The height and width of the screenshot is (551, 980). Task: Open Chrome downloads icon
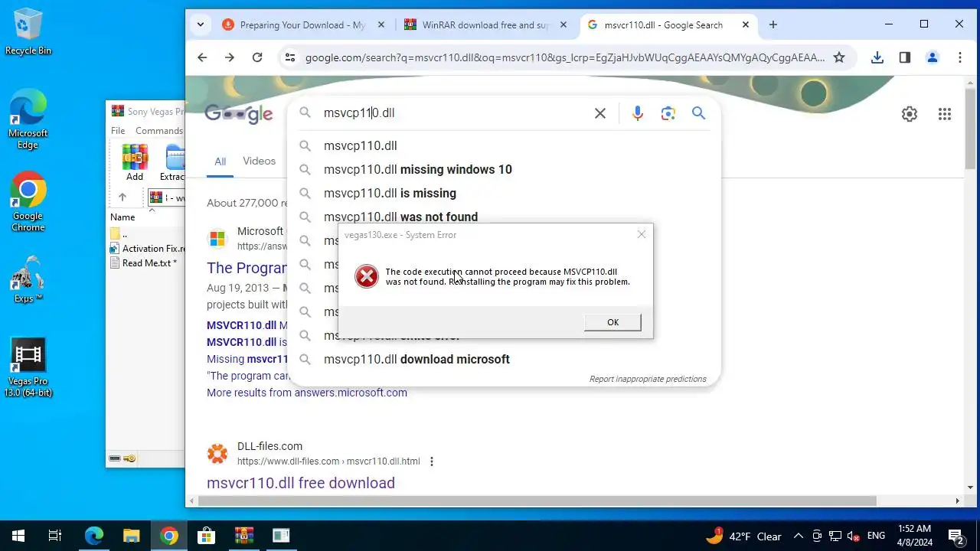877,57
